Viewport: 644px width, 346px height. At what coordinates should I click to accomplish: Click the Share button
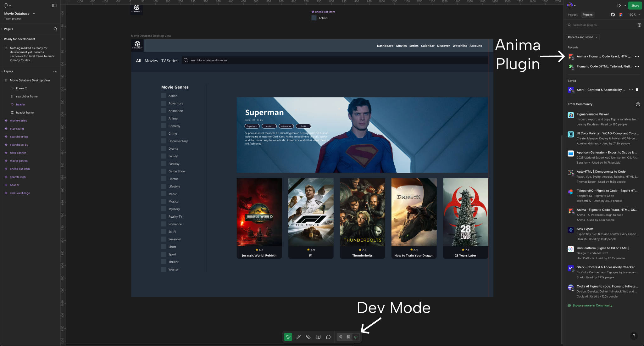tap(635, 5)
